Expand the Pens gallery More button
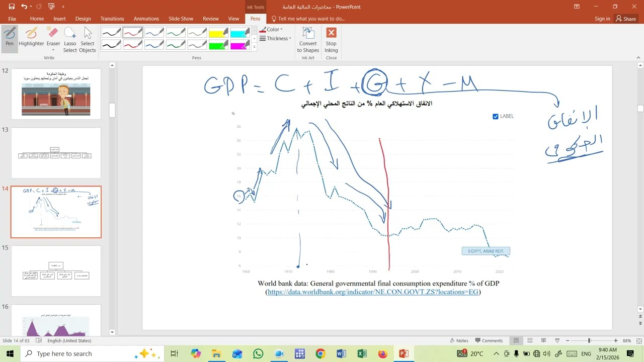The image size is (644, 362). tap(255, 47)
